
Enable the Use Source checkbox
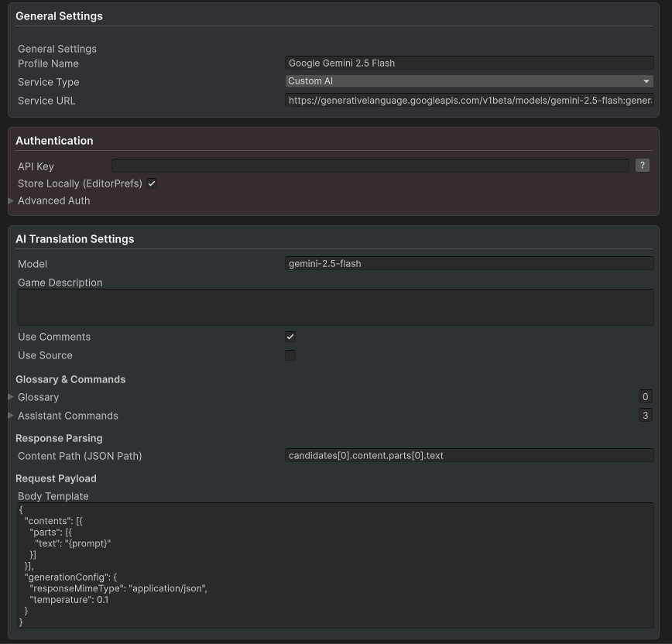tap(290, 355)
